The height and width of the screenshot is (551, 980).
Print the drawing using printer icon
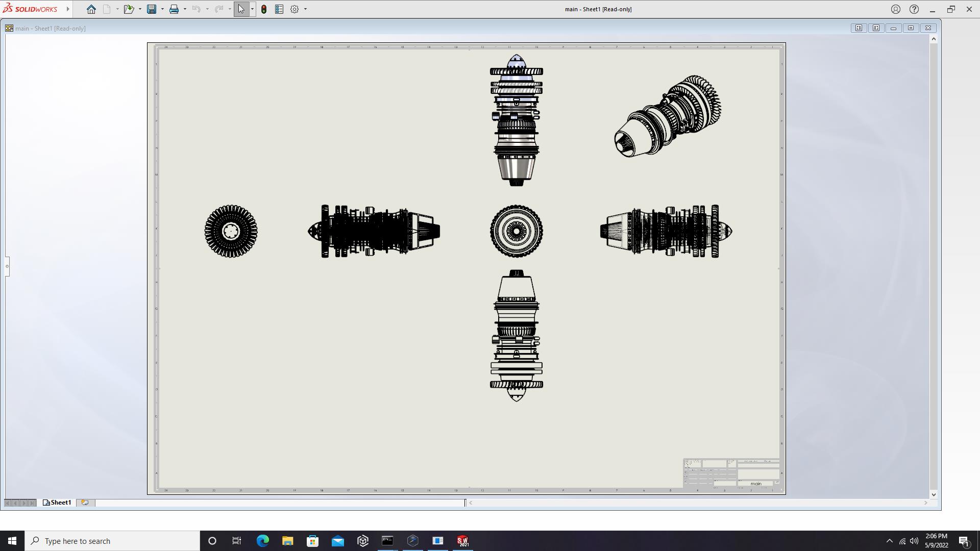click(x=174, y=9)
